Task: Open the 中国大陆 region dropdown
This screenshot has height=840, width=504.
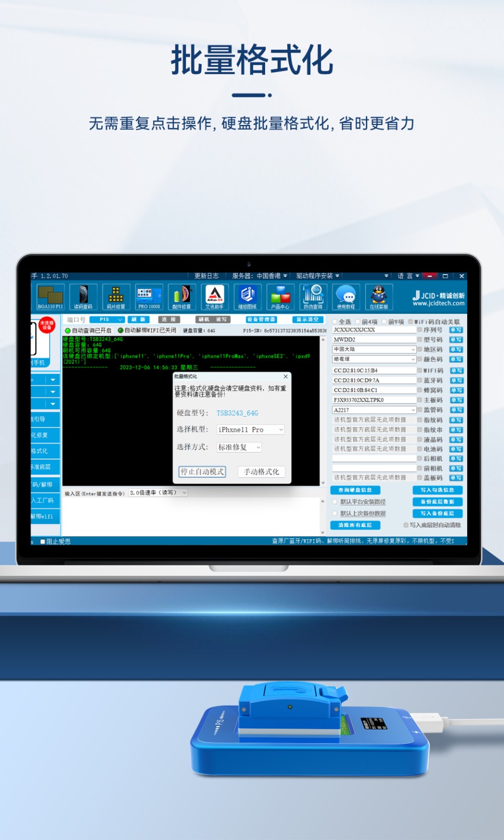Action: (x=374, y=349)
